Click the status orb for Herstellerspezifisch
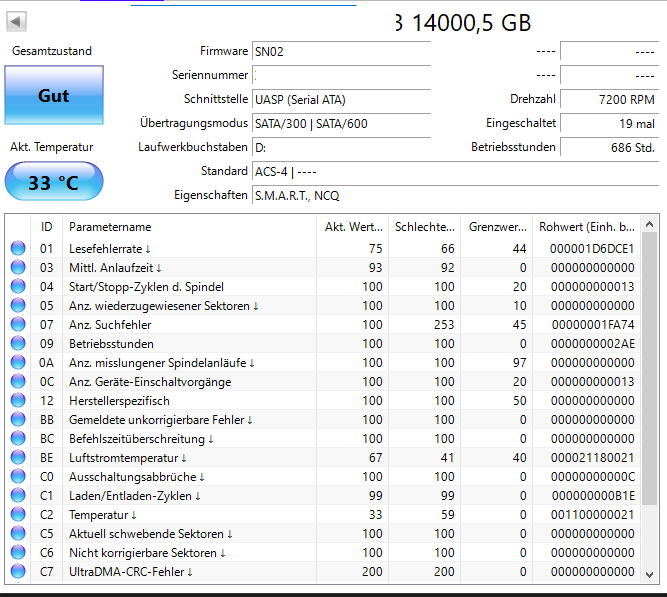Image resolution: width=667 pixels, height=597 pixels. click(18, 400)
